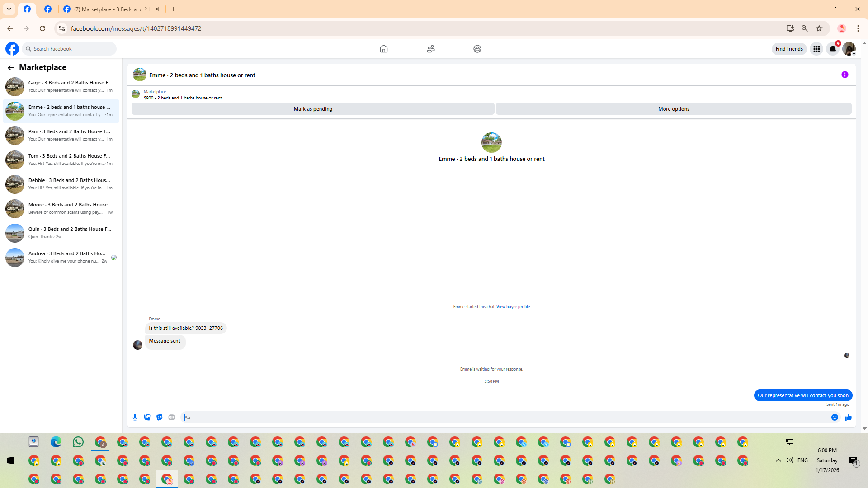
Task: Expand the More options button
Action: point(673,109)
